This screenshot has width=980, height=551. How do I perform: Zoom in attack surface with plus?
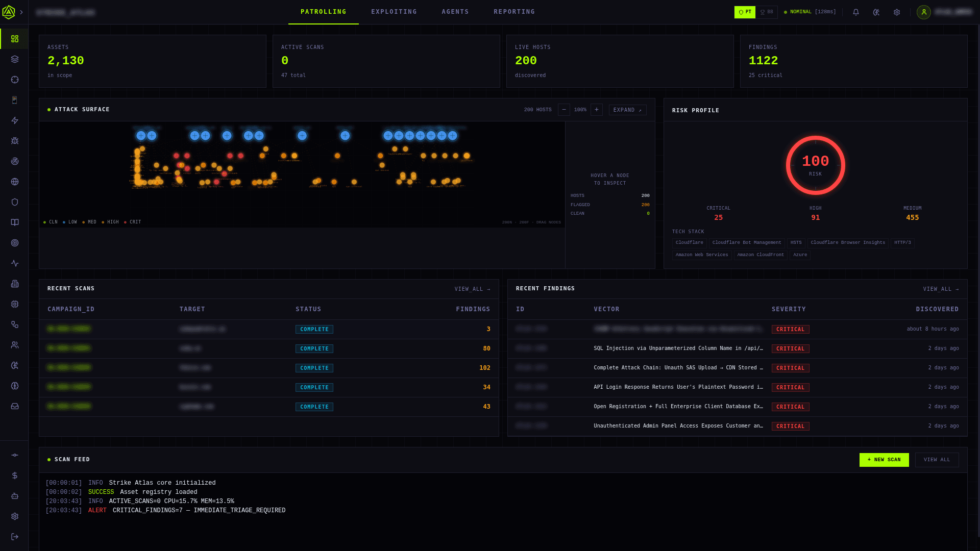[597, 110]
